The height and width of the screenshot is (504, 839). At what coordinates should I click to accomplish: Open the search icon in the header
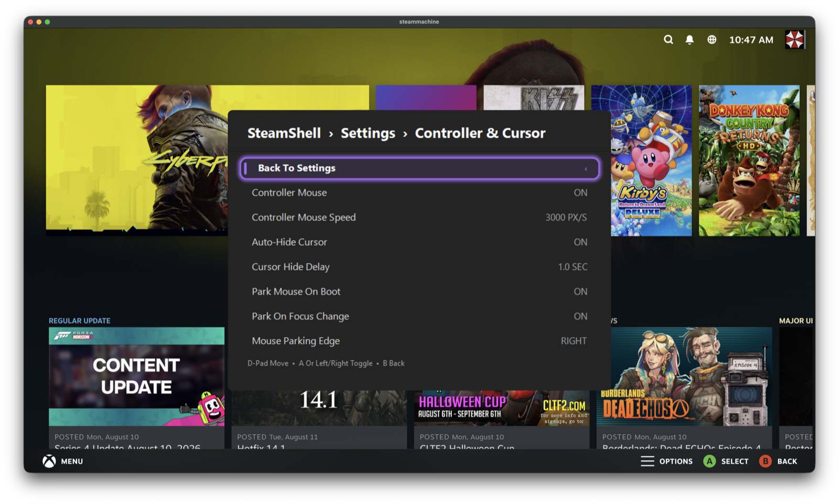pos(668,40)
